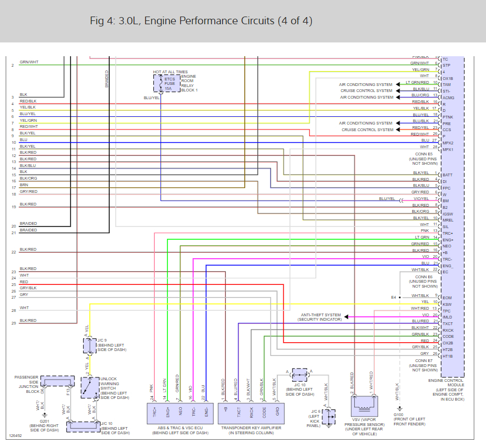This screenshot has width=486, height=448.
Task: Click the SIL pin label
Action: [445, 227]
